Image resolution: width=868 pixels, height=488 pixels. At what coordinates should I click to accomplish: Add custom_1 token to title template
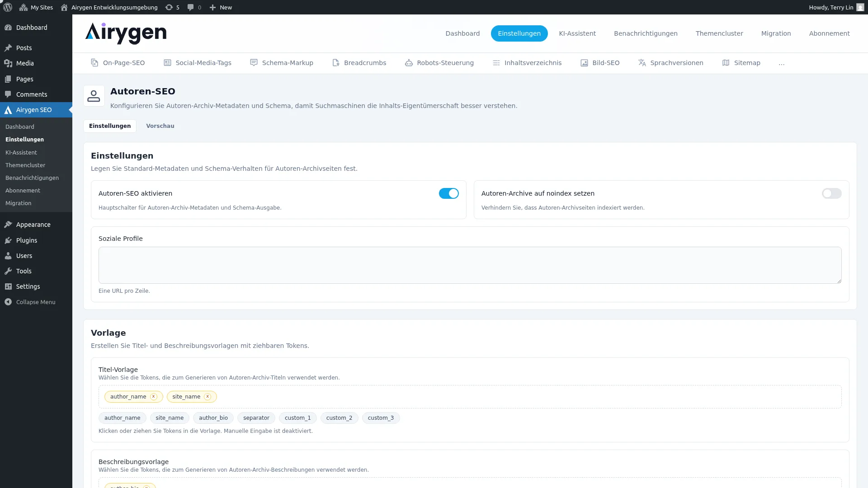click(298, 418)
